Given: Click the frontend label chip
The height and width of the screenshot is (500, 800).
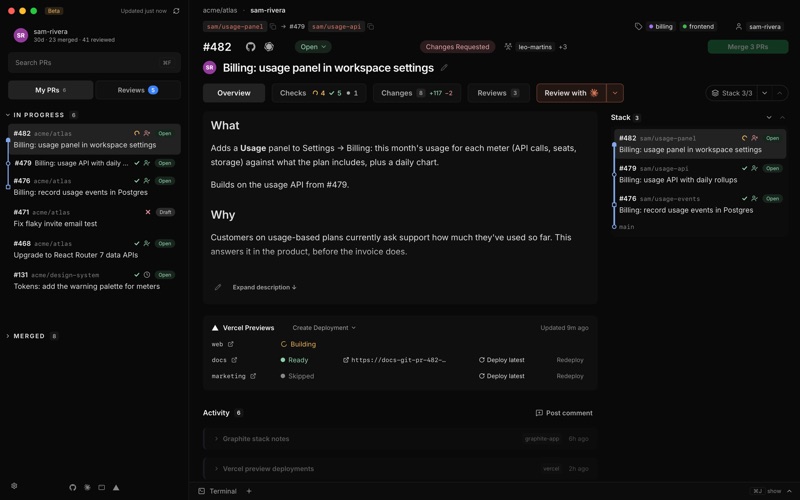Looking at the screenshot, I should (x=698, y=27).
